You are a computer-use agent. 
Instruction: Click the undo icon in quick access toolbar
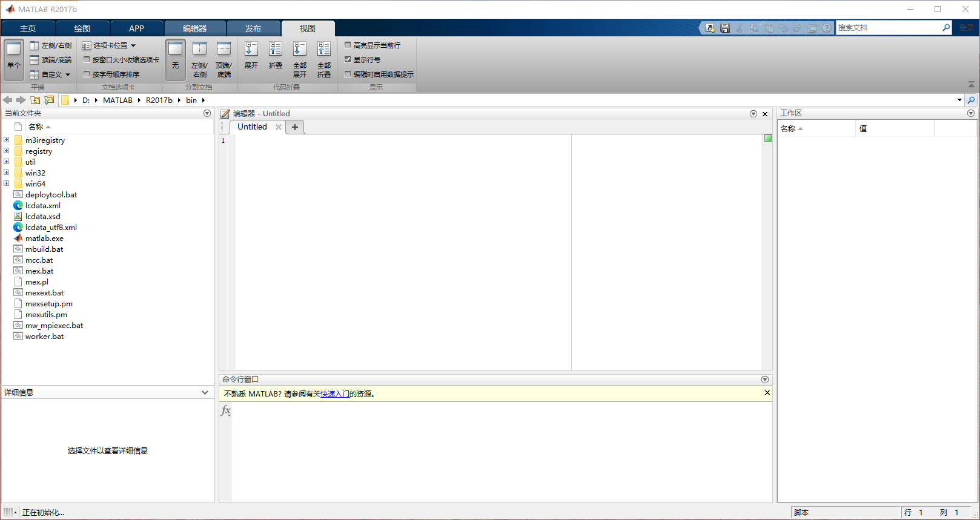click(783, 28)
